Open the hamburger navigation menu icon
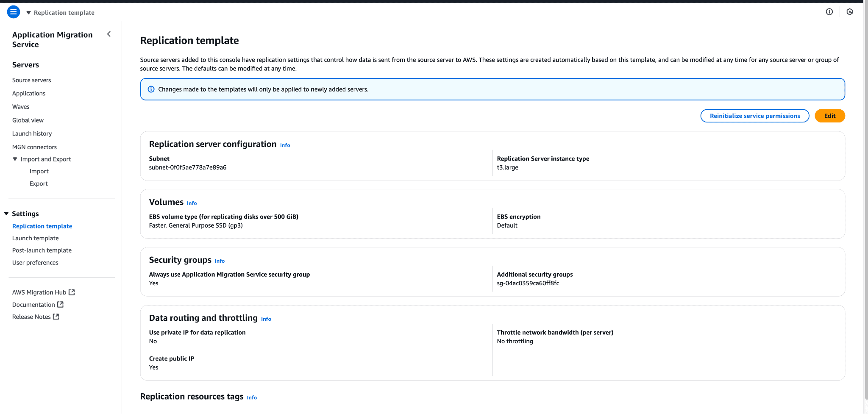868x414 pixels. pos(14,12)
